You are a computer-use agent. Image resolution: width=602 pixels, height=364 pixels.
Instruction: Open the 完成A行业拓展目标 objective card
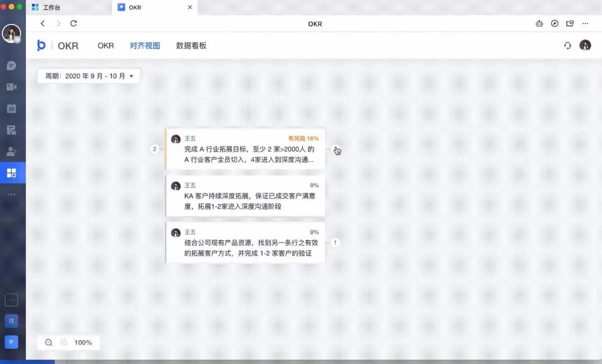point(245,149)
